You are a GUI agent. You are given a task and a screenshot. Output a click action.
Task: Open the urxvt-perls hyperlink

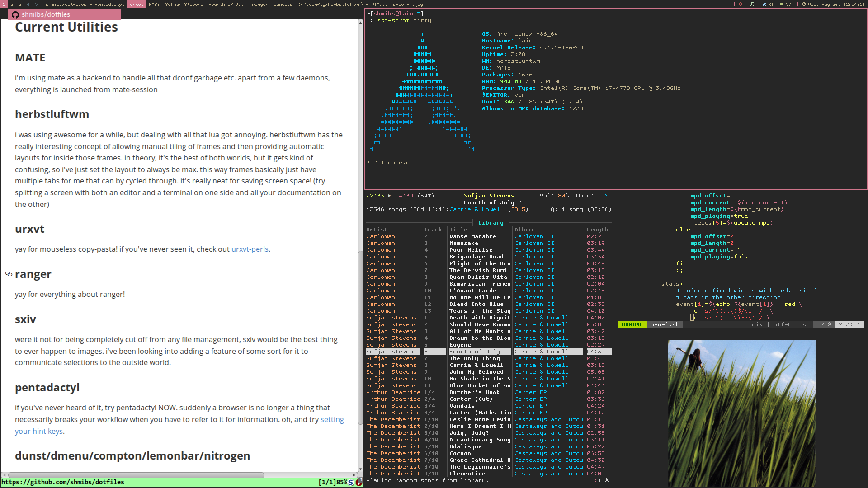(250, 249)
